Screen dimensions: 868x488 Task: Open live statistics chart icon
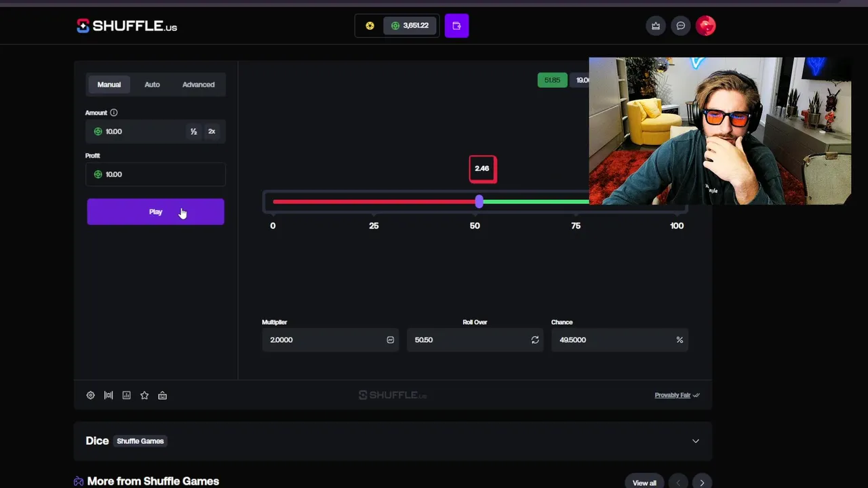(126, 395)
